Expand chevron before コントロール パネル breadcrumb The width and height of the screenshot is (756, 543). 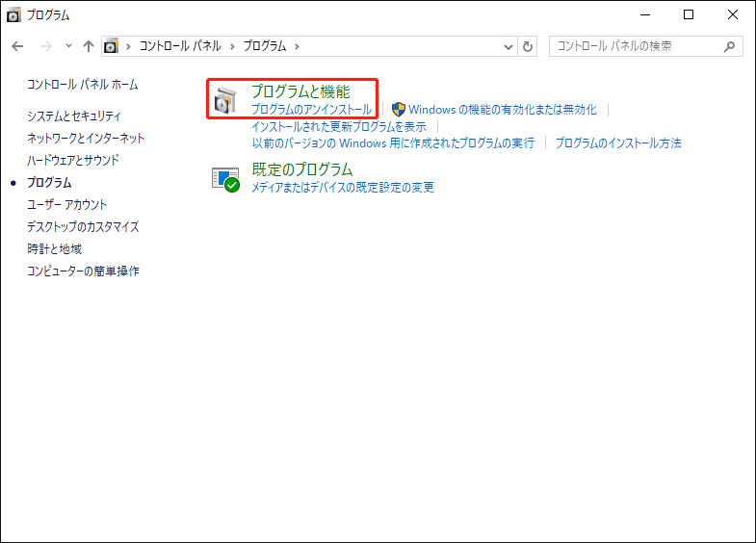tap(128, 46)
